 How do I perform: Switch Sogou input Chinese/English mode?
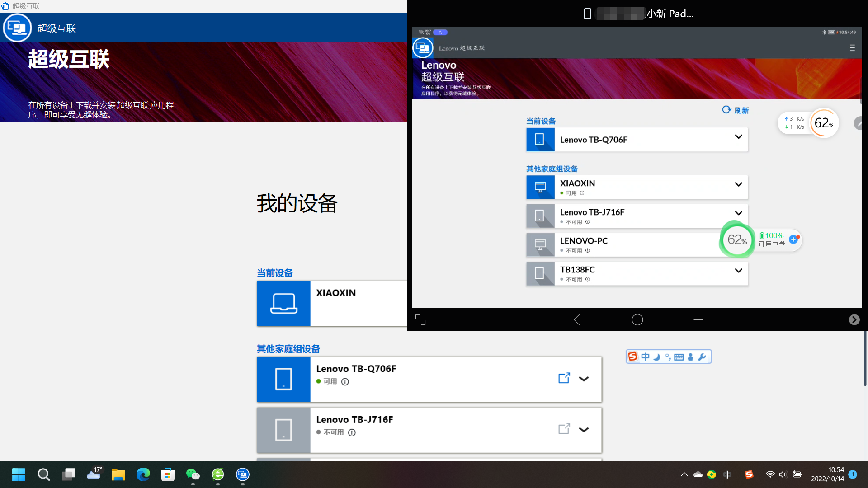click(645, 357)
